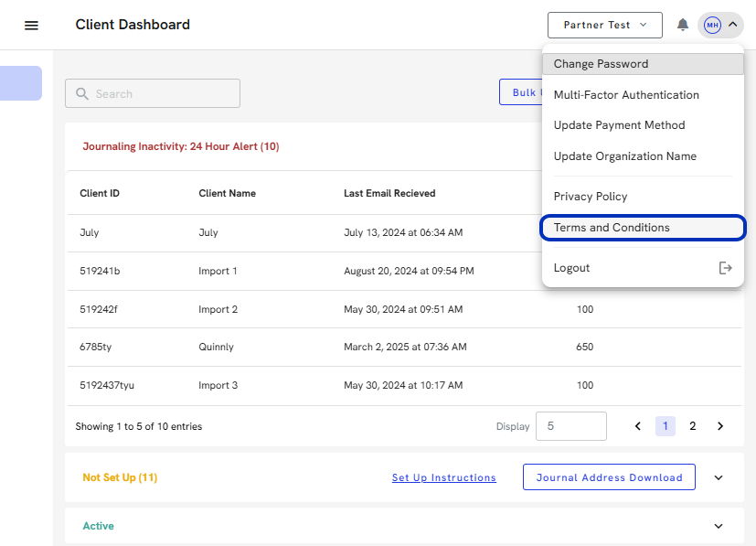Go to next page arrow

720,426
